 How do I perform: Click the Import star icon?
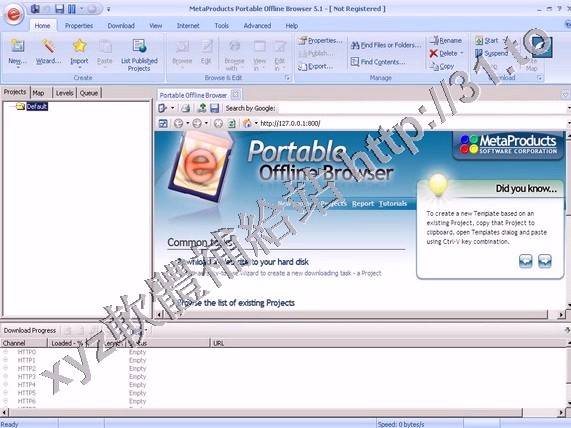coord(79,46)
